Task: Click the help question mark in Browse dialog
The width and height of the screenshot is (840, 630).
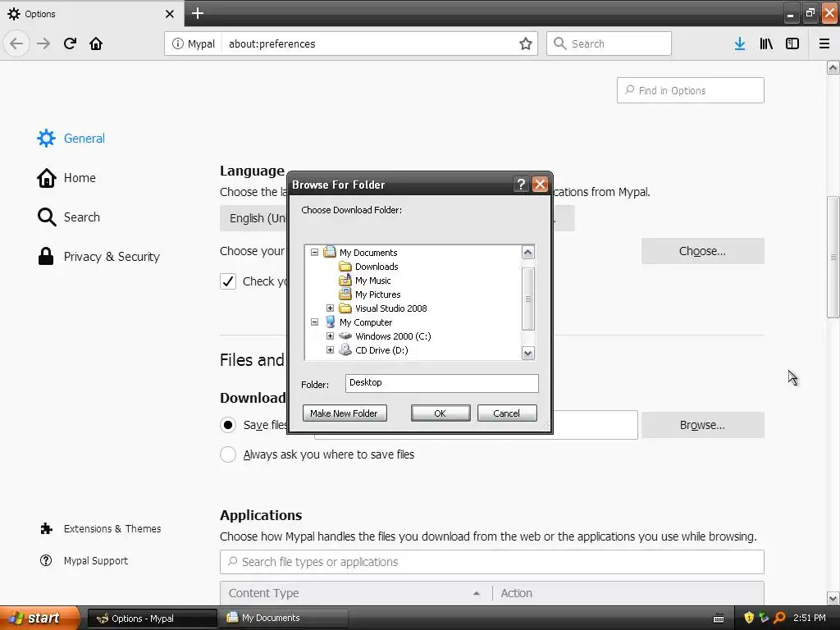Action: pos(521,185)
